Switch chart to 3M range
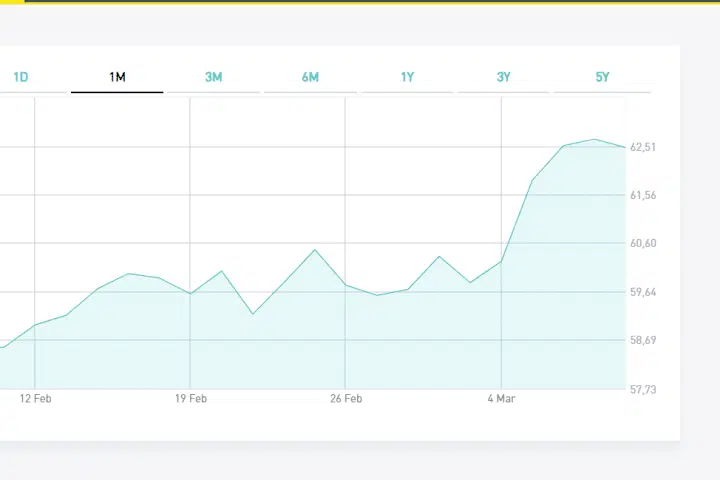 coord(213,77)
